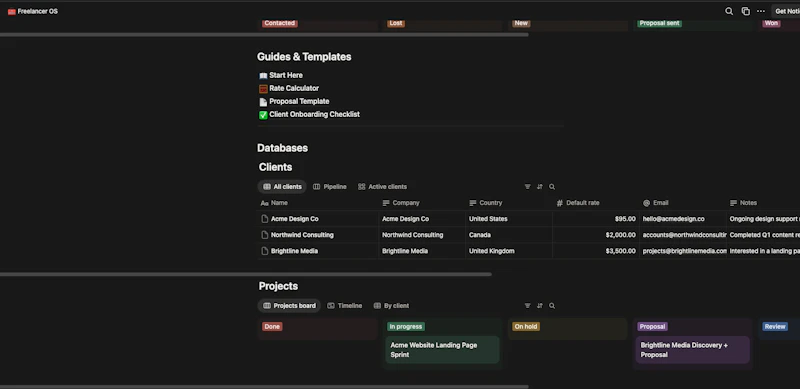Switch to the Pipeline tab

(x=330, y=187)
